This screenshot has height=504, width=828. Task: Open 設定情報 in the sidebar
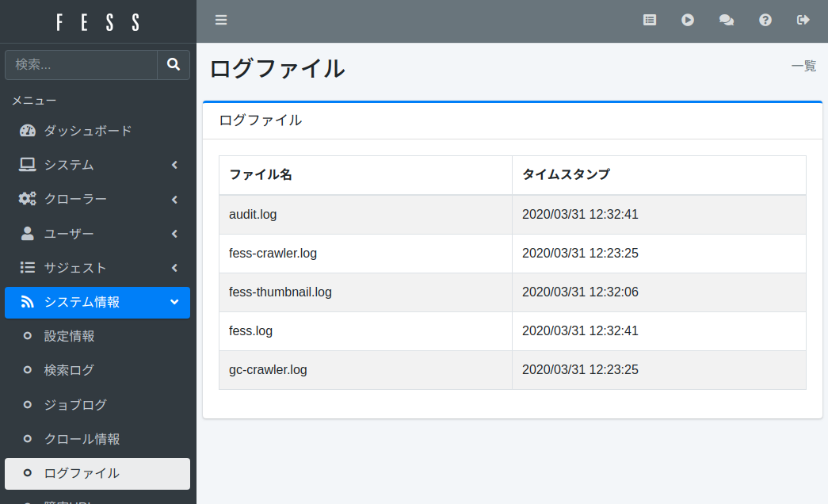pos(70,336)
